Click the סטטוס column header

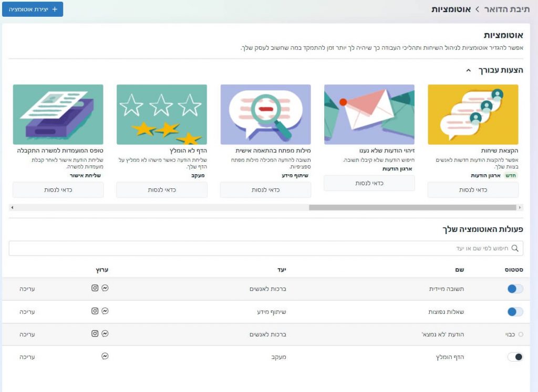click(515, 269)
